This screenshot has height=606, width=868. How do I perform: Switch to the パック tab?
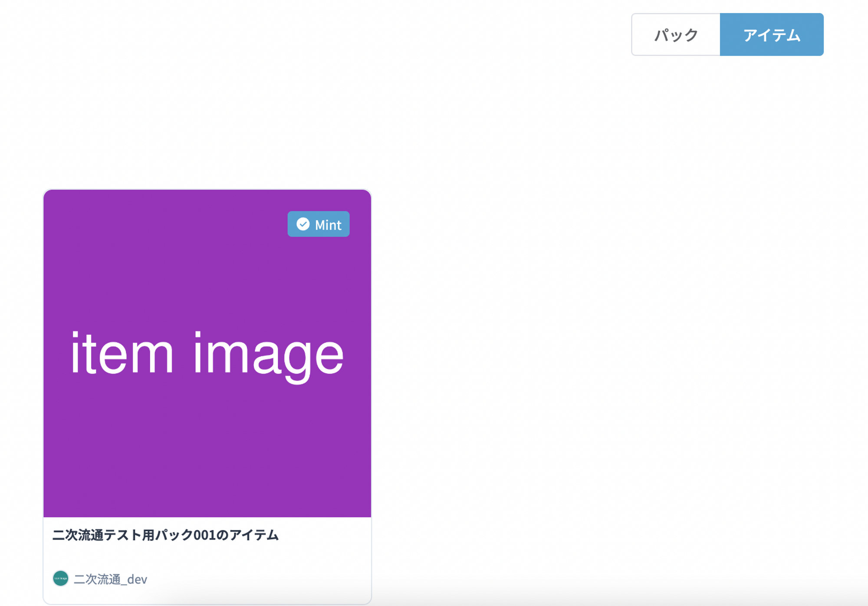coord(676,35)
